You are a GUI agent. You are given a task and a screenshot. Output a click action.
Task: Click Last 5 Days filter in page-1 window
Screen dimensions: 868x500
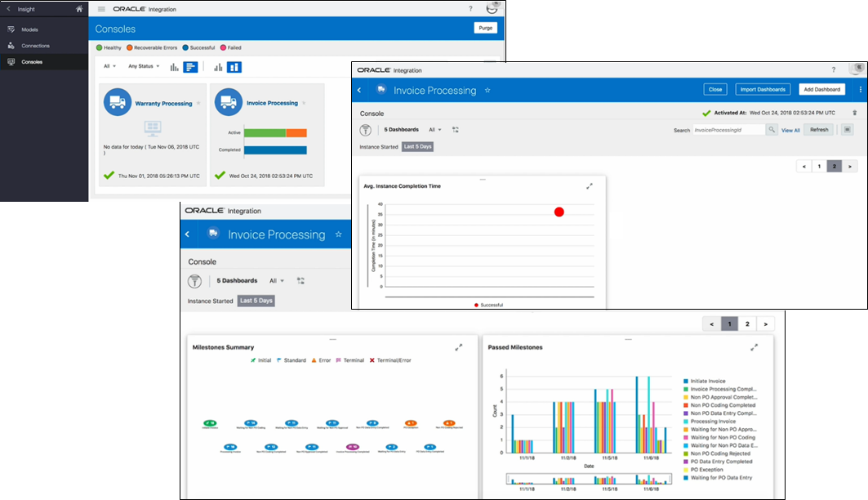pos(256,301)
